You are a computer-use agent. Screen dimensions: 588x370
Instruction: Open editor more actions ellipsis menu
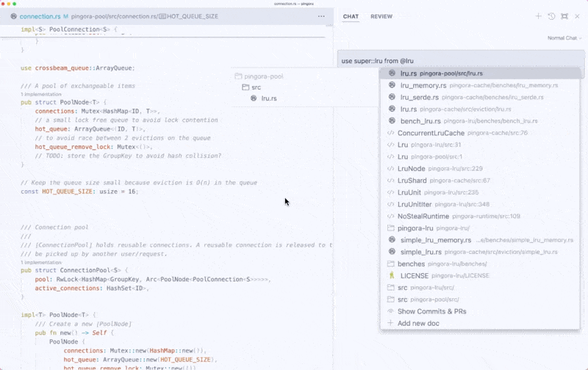[320, 16]
